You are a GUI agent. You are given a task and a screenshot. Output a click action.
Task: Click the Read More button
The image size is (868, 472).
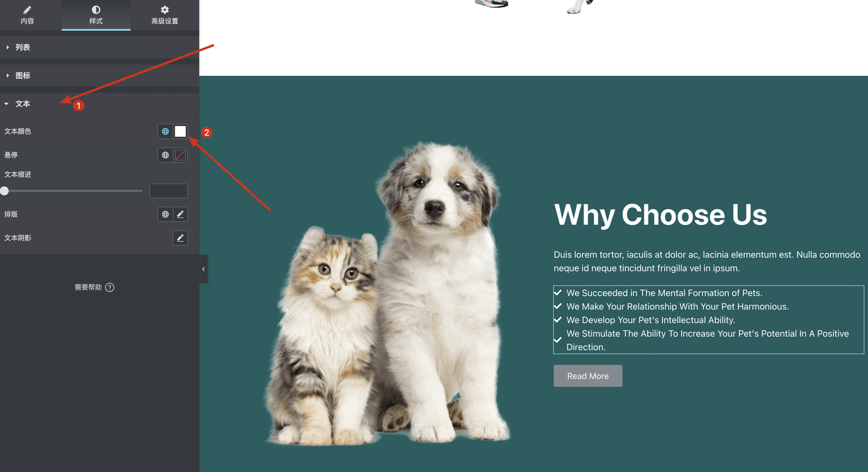tap(588, 376)
